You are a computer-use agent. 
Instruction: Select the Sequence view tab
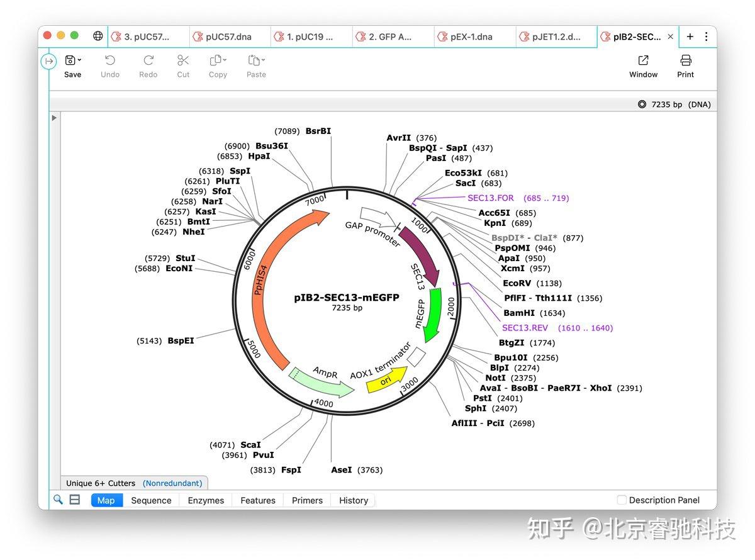pyautogui.click(x=151, y=500)
